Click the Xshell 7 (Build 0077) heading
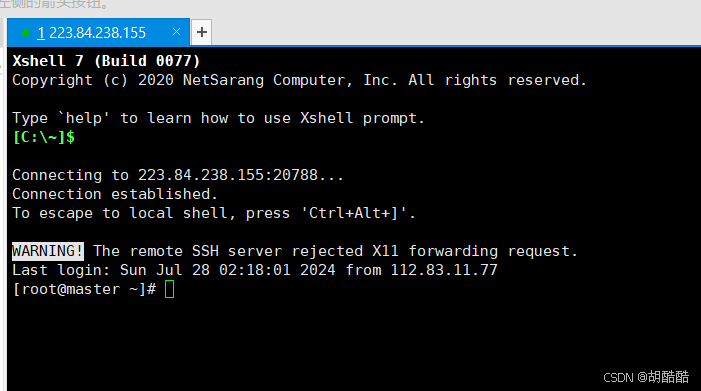701x391 pixels. [106, 61]
